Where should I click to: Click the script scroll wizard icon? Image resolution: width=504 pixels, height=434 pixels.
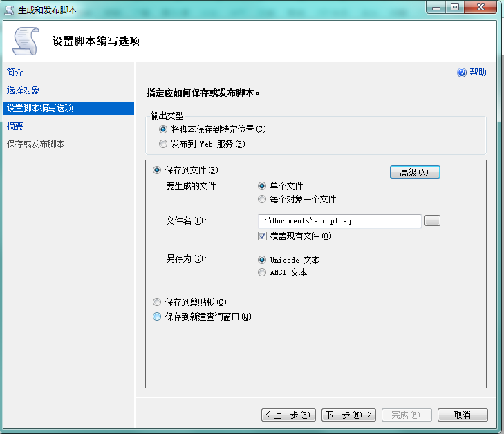click(x=26, y=41)
